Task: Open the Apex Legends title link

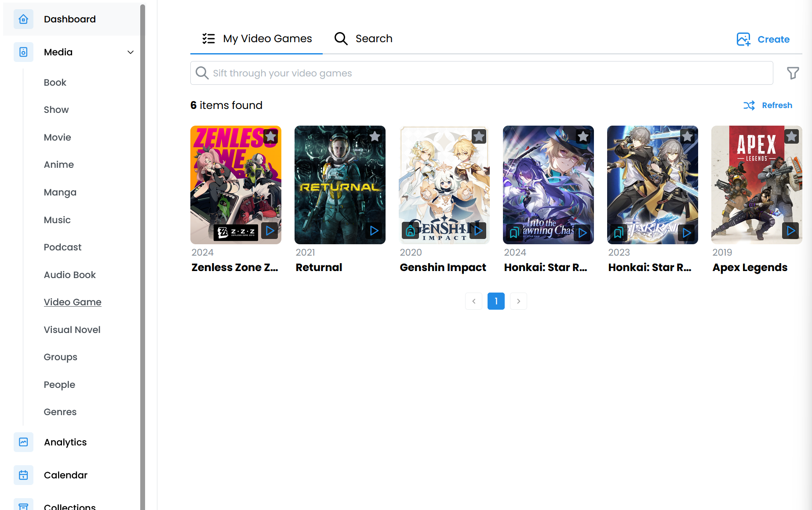Action: (750, 268)
